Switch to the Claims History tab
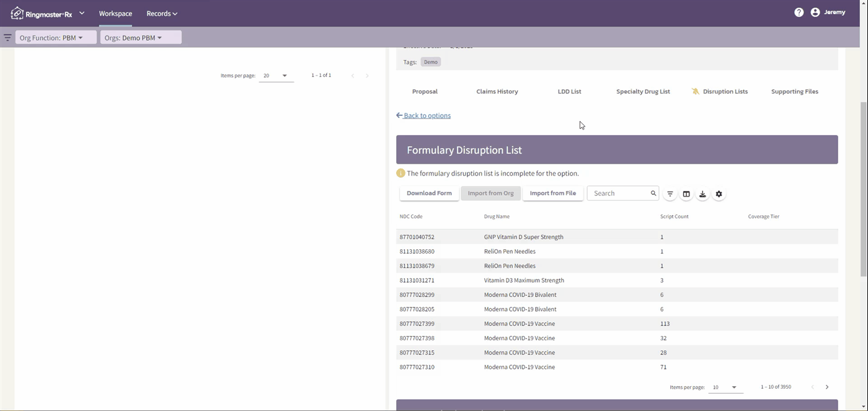Screen dimensions: 868x411 click(x=497, y=91)
